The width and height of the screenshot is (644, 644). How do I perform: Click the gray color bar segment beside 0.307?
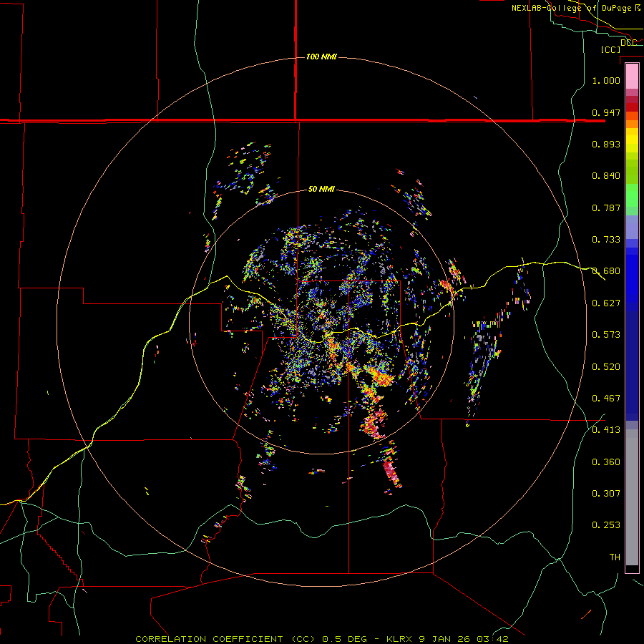point(632,497)
